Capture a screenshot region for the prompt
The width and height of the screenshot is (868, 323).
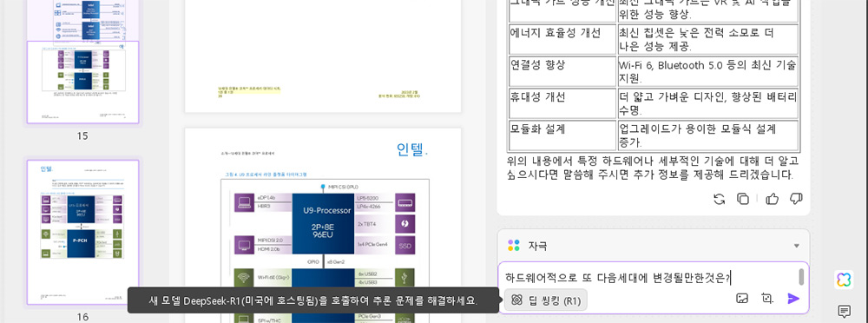click(x=767, y=299)
